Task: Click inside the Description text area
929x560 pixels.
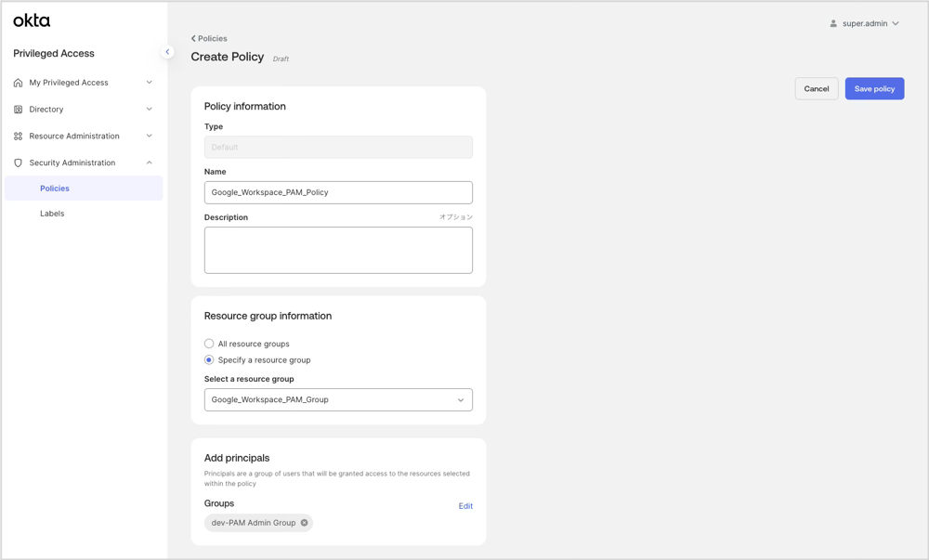Action: pyautogui.click(x=338, y=249)
